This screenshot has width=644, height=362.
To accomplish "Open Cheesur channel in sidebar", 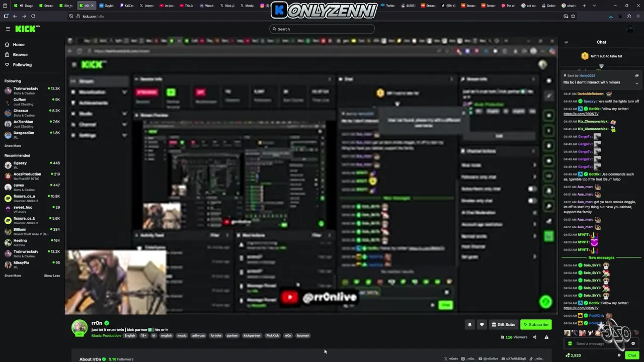I will (x=32, y=113).
